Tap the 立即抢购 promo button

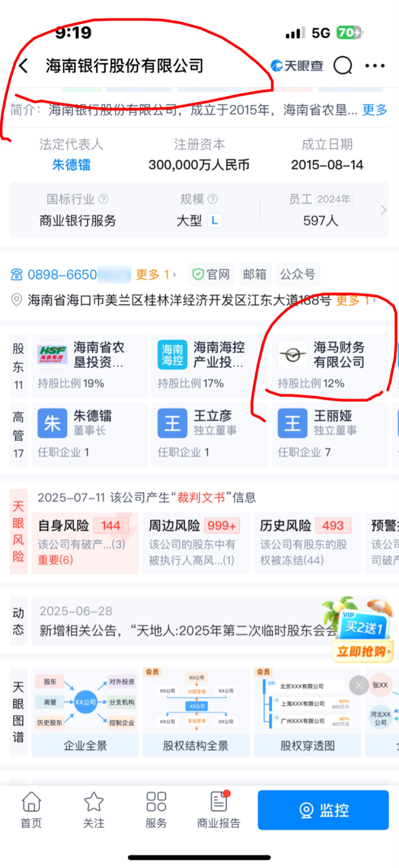[362, 651]
